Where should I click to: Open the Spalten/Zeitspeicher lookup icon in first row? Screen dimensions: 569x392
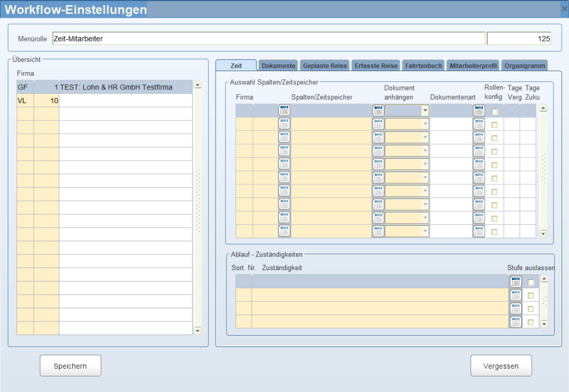284,111
